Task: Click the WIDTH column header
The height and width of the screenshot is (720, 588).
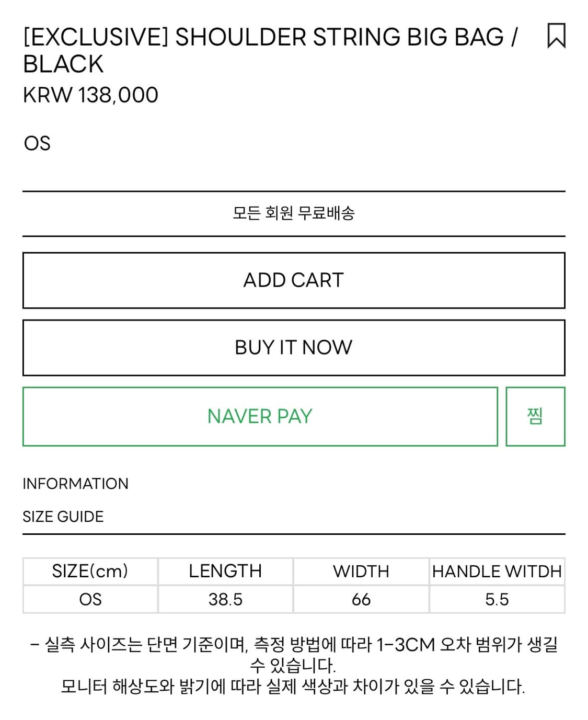Action: click(x=361, y=571)
